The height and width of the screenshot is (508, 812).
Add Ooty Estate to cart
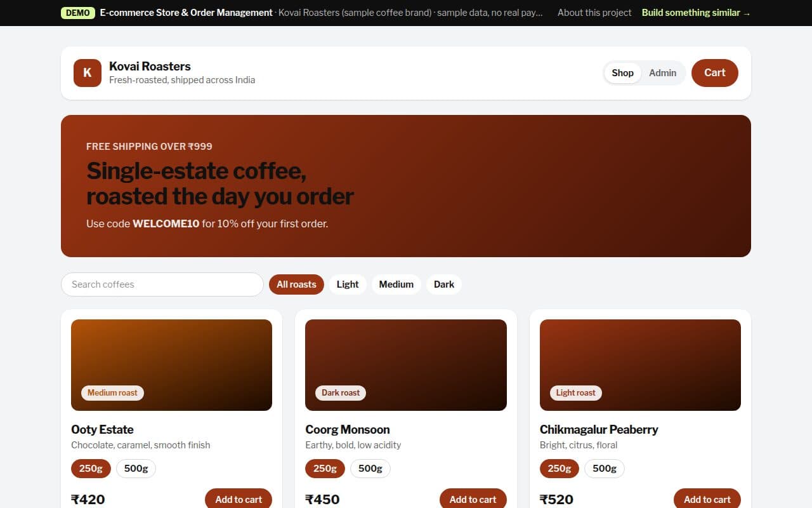pos(239,499)
